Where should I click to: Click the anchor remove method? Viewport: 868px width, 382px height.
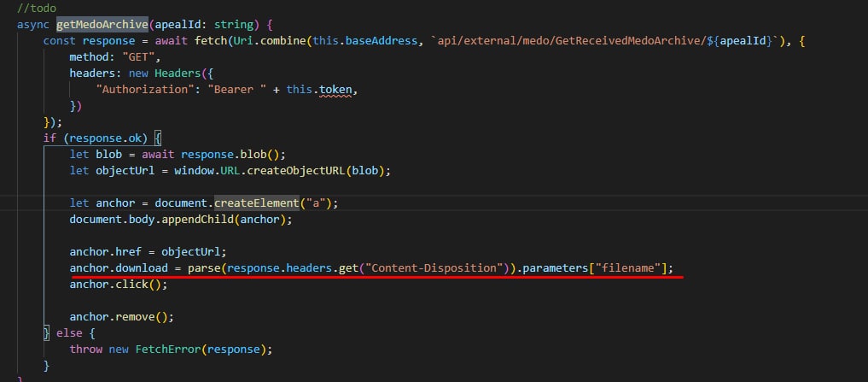click(135, 317)
